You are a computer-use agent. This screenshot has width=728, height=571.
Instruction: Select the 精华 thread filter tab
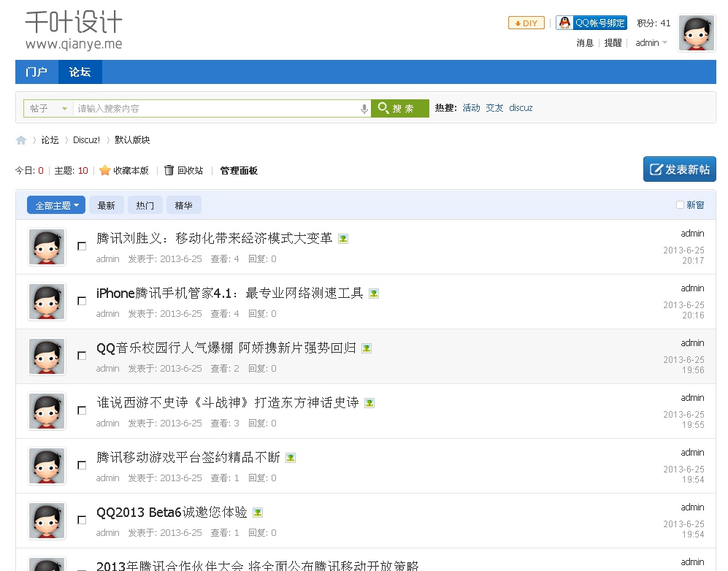183,205
